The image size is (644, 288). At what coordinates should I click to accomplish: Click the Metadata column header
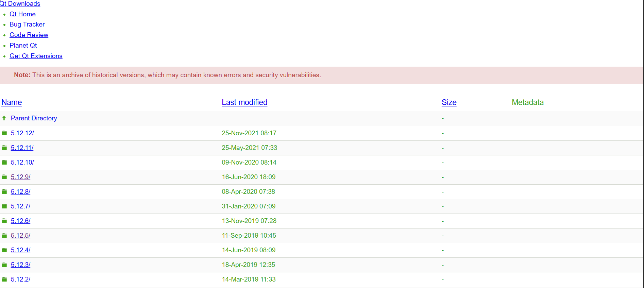[x=528, y=102]
